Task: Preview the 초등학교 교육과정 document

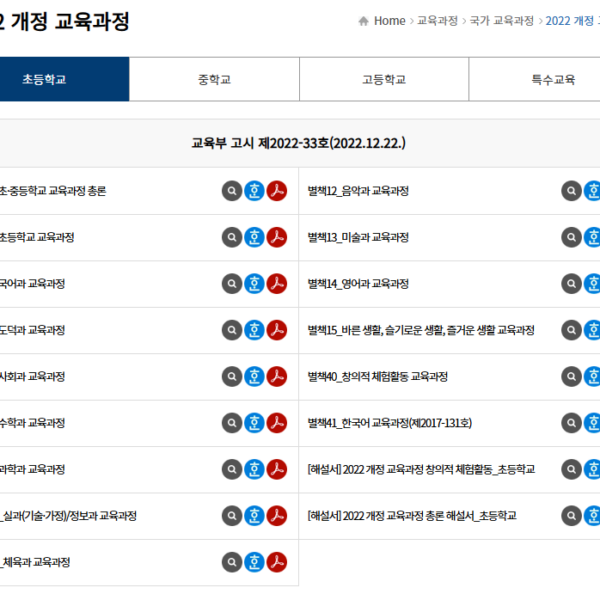Action: pyautogui.click(x=232, y=237)
